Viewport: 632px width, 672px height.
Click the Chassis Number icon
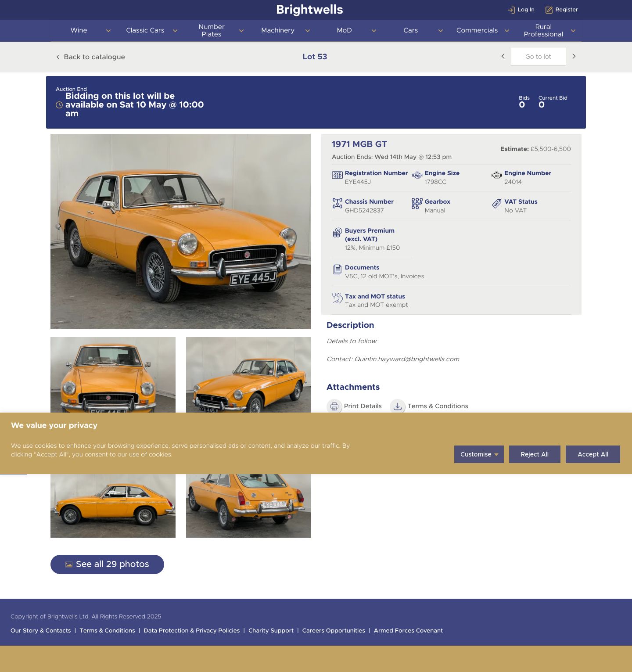coord(337,203)
